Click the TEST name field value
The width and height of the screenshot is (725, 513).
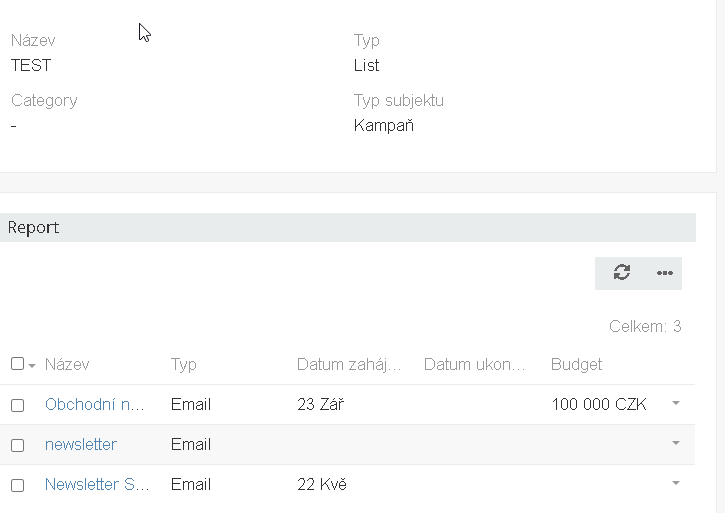pos(31,65)
